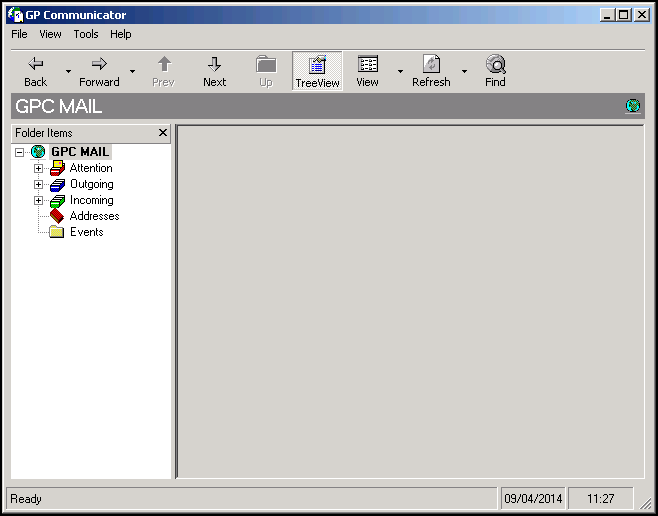
Task: Click the Back arrow toolbar icon
Action: click(x=36, y=65)
